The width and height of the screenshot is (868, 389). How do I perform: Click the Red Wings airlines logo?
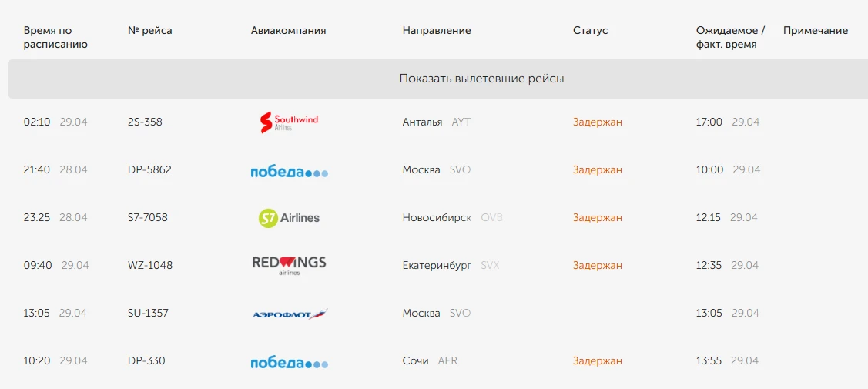289,265
